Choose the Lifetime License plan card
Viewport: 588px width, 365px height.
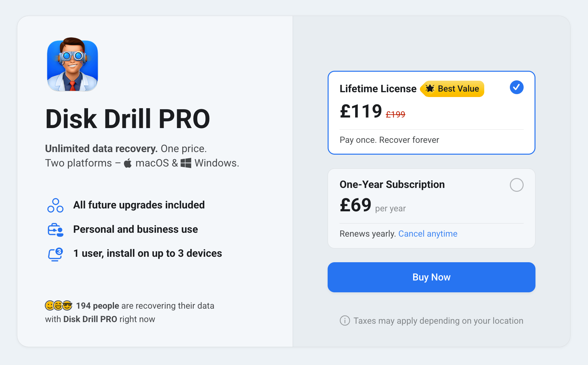pos(431,113)
